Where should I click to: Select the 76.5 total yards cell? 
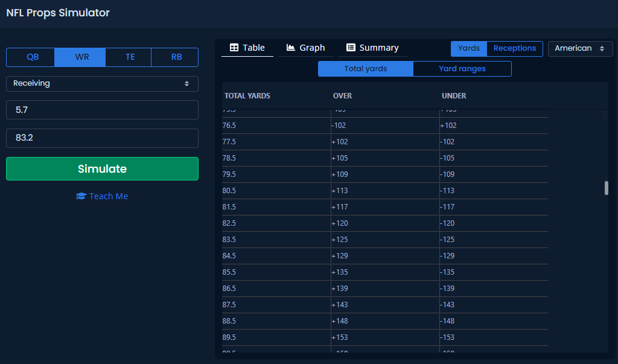276,126
